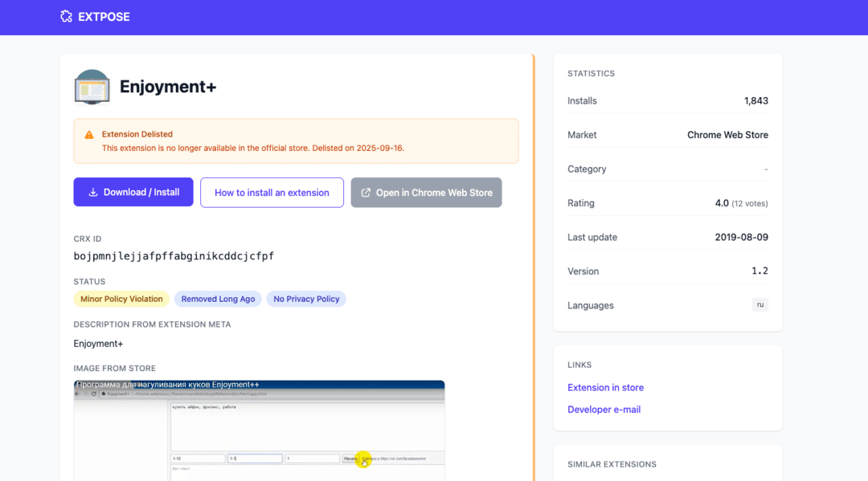Click the Enjoyment+ title heading
This screenshot has width=868, height=481.
pos(168,87)
